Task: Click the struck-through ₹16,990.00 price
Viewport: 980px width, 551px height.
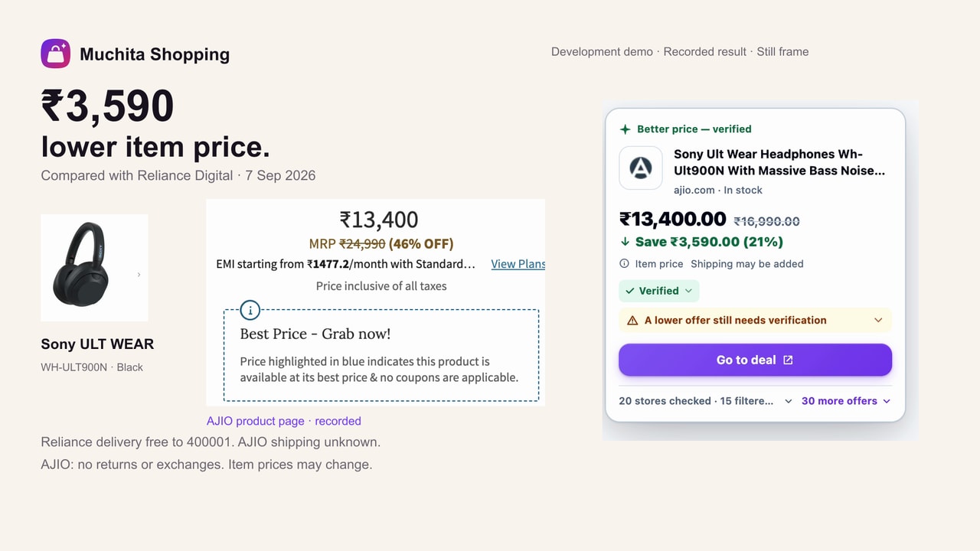Action: (x=766, y=221)
